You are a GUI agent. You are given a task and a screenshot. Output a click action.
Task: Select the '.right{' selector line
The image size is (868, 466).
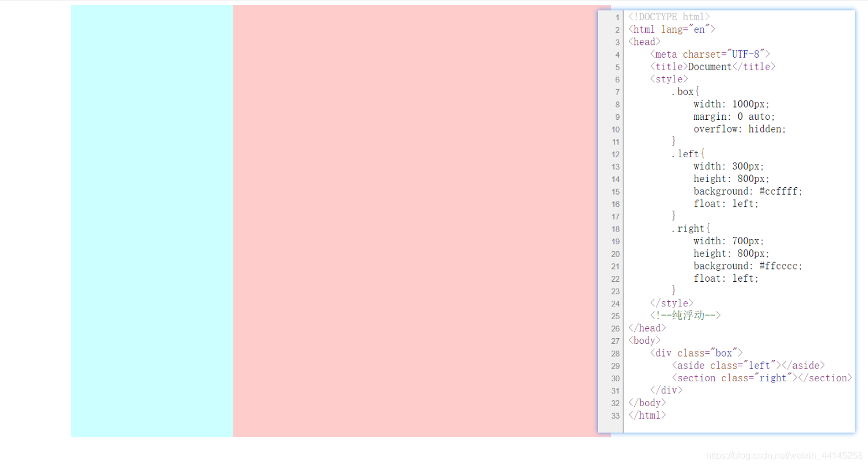(x=691, y=229)
